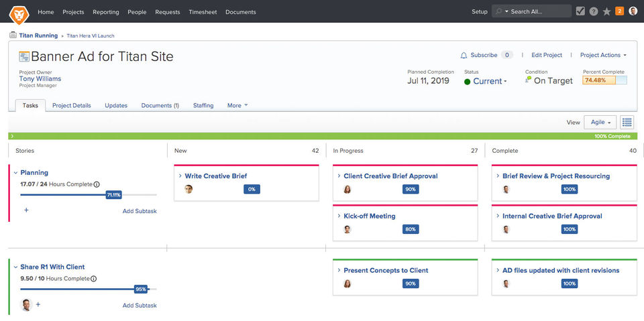
Task: Click the info icon beside Planning hours
Action: pos(97,184)
